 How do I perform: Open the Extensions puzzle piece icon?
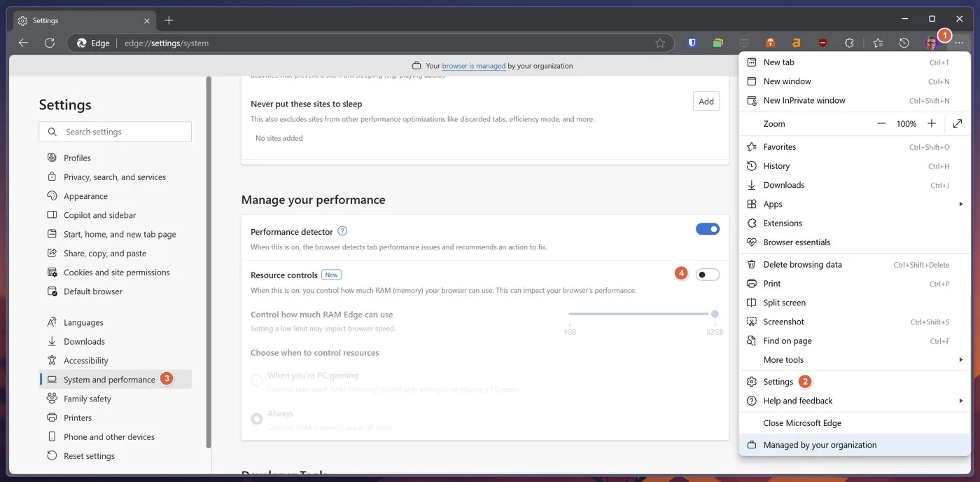[849, 43]
